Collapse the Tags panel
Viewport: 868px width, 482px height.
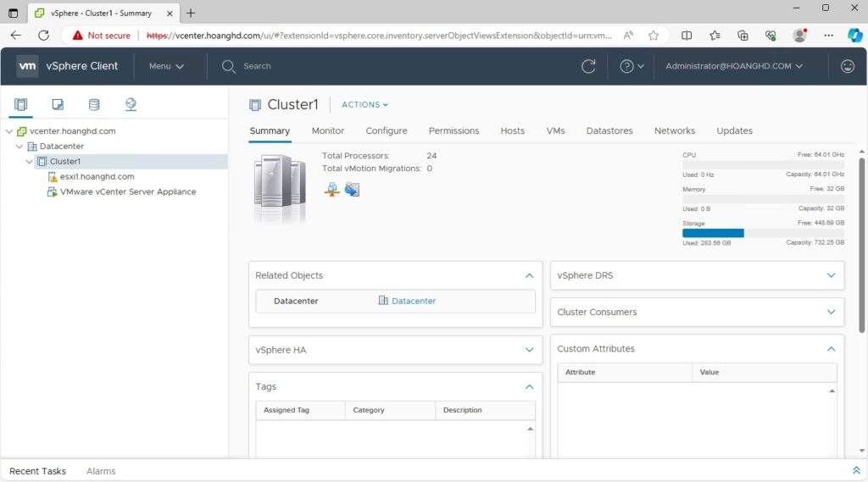click(x=529, y=387)
